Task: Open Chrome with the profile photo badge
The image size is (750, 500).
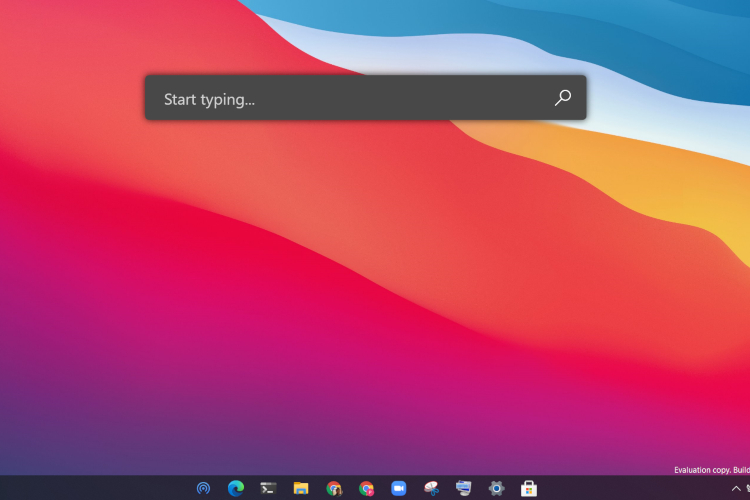Action: [x=334, y=489]
